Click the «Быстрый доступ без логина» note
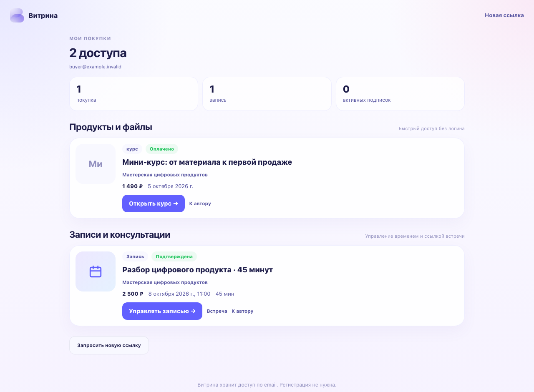534x392 pixels. pos(431,128)
